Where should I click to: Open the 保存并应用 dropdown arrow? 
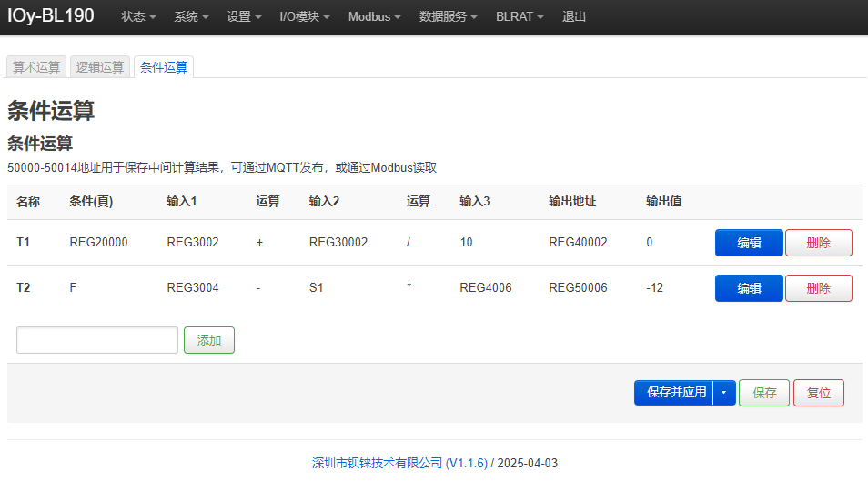tap(724, 393)
